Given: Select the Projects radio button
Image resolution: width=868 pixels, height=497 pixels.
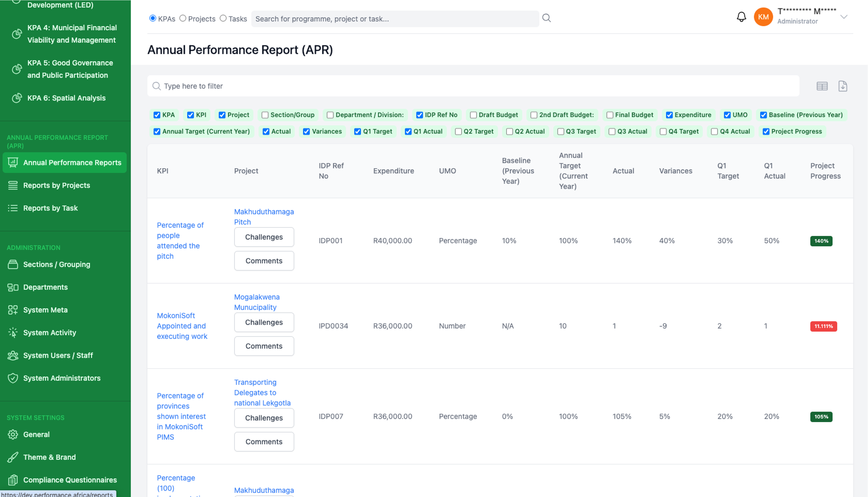Looking at the screenshot, I should (183, 18).
